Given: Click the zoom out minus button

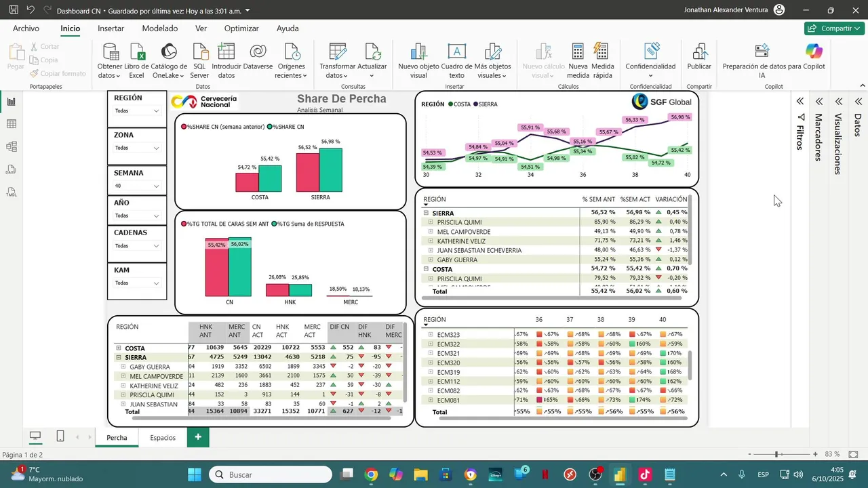Looking at the screenshot, I should 749,454.
